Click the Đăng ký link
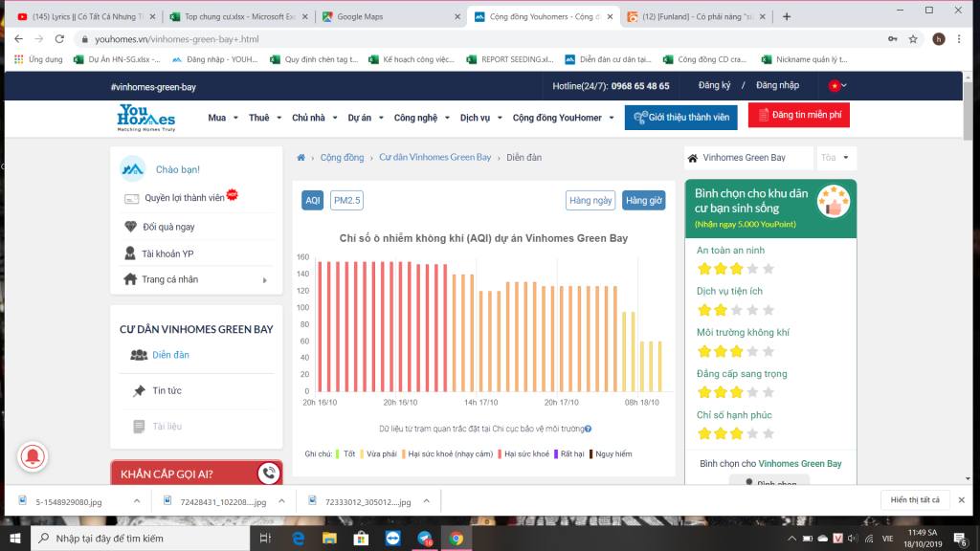Viewport: 980px width, 551px height. 714,85
